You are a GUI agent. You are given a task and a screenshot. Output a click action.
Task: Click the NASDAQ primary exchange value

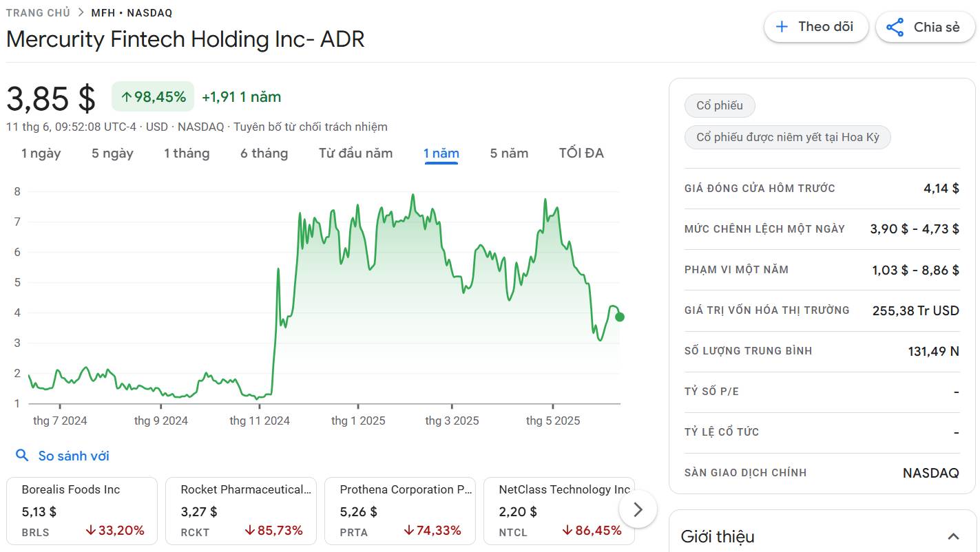(x=930, y=473)
